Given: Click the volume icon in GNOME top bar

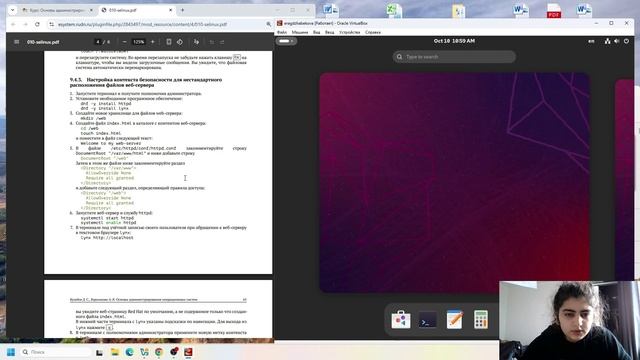Looking at the screenshot, I should click(x=617, y=41).
